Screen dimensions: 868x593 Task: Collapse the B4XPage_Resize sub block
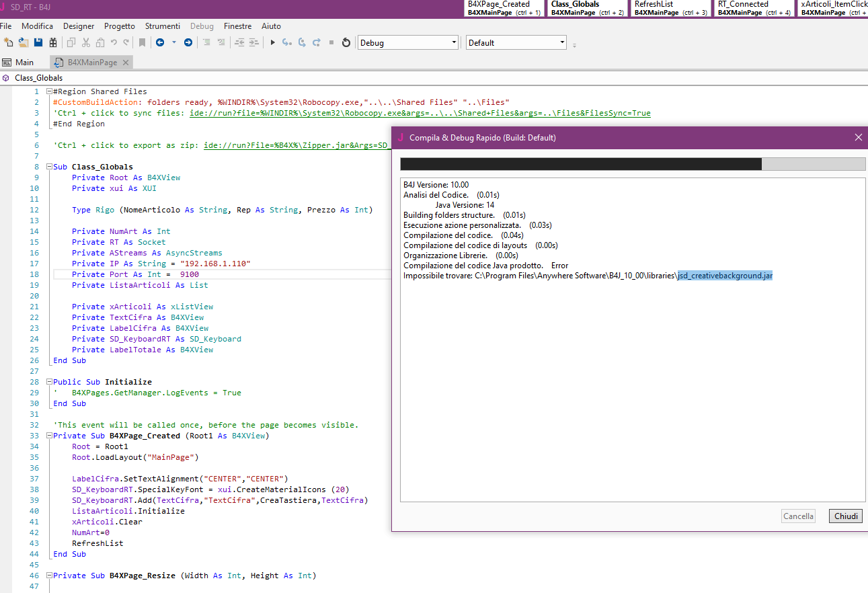pos(49,576)
